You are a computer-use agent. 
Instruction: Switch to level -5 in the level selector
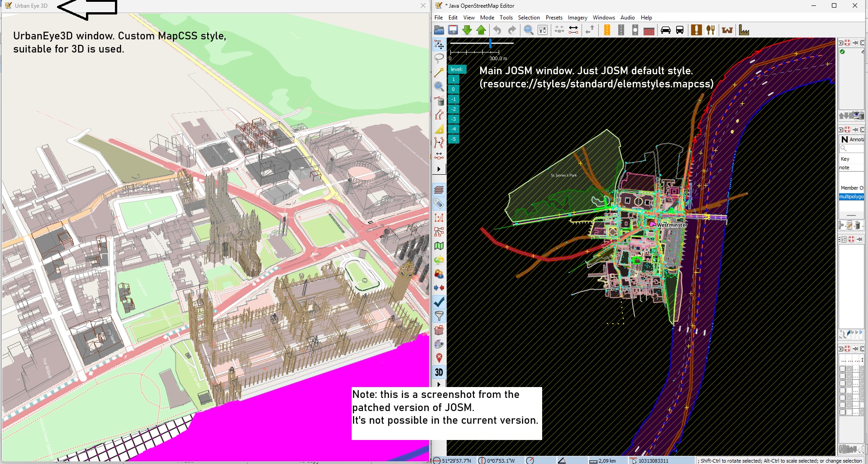tap(453, 139)
